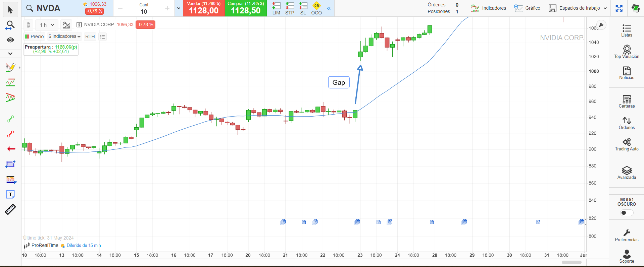Screen dimensions: 644x267
Task: Open the Carteras portfolios panel
Action: (x=627, y=102)
